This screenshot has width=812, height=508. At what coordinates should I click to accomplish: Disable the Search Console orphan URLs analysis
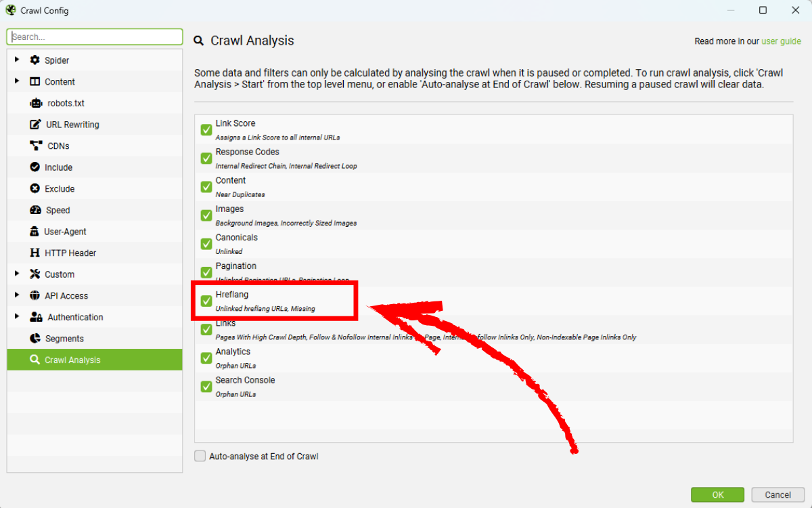point(206,386)
